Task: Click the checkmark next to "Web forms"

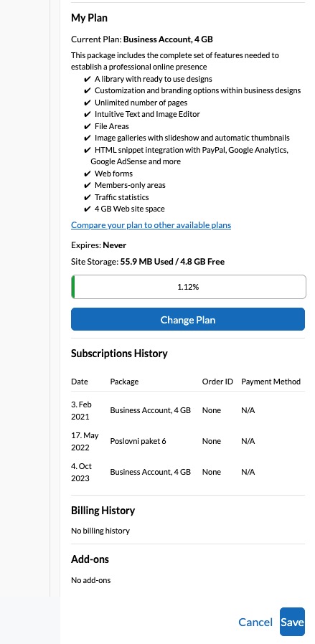Action: pos(87,174)
